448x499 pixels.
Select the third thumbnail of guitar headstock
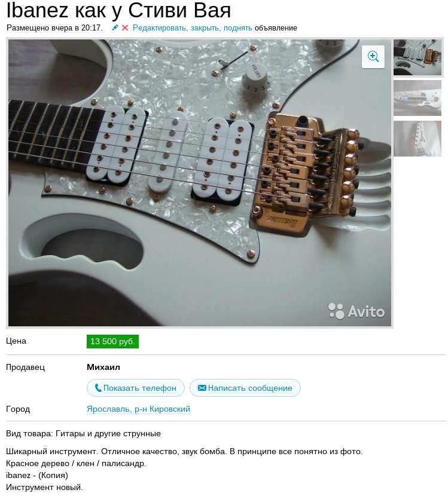pos(417,139)
